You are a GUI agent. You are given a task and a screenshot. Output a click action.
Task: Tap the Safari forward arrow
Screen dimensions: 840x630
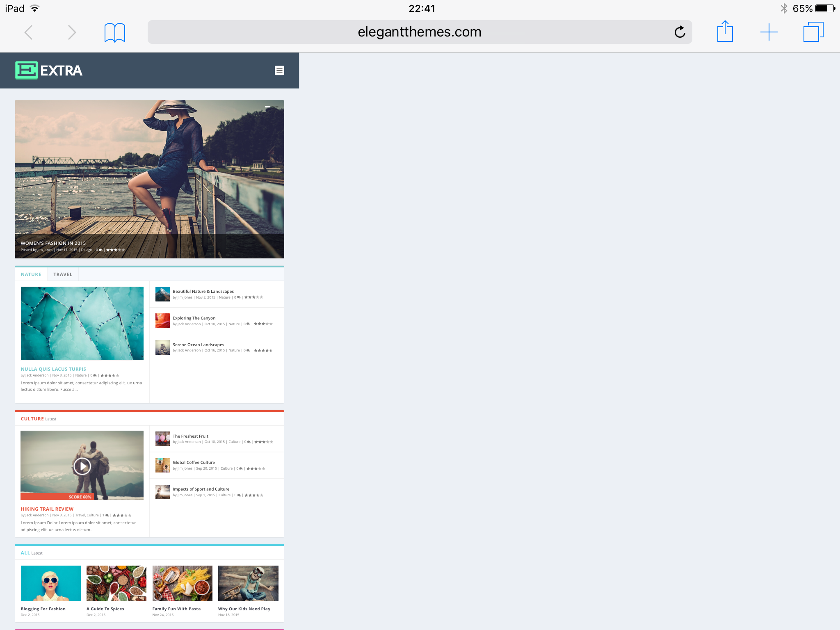pos(72,32)
